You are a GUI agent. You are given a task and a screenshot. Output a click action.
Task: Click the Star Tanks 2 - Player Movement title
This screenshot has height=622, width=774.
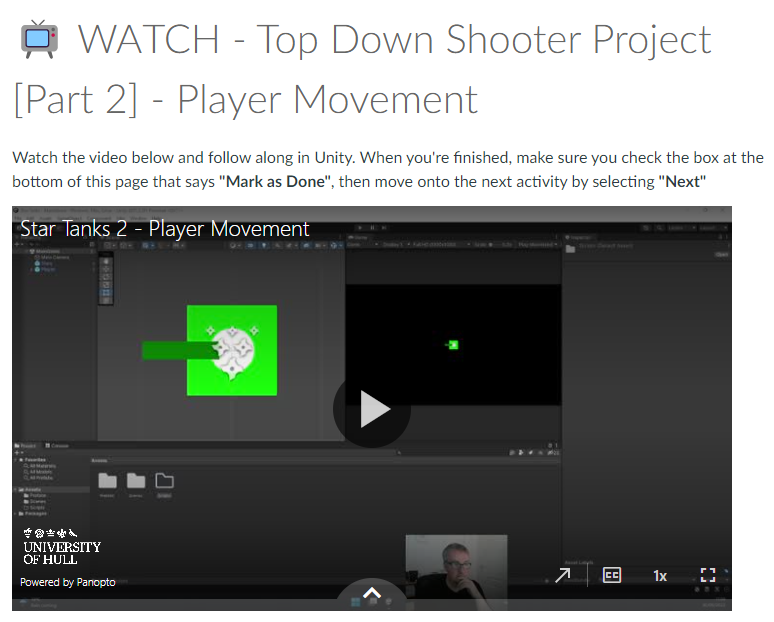pyautogui.click(x=165, y=229)
